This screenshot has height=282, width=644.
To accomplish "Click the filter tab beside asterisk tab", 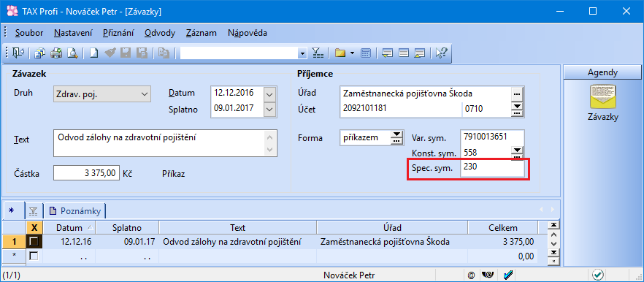I will tap(34, 211).
